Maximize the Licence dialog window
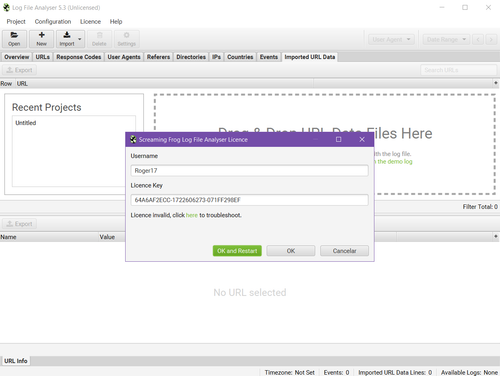The width and height of the screenshot is (500, 376). [x=338, y=139]
